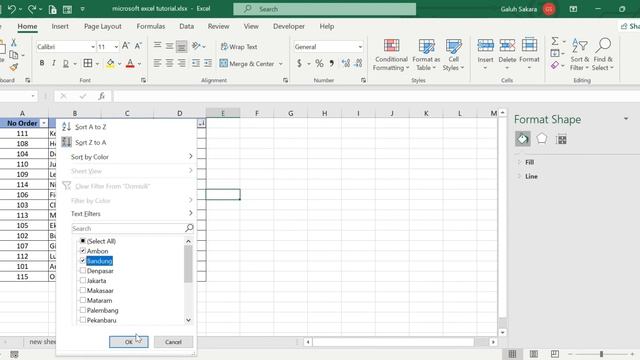Open Format as Table gallery

[x=426, y=55]
